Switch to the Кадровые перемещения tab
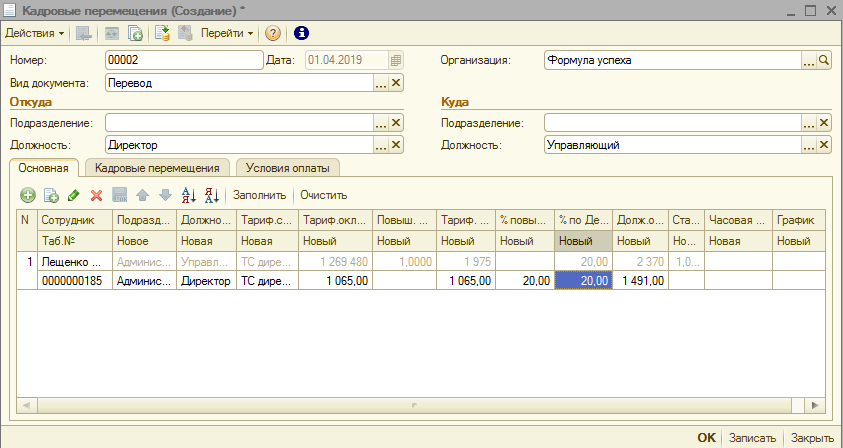843x448 pixels. (x=157, y=168)
